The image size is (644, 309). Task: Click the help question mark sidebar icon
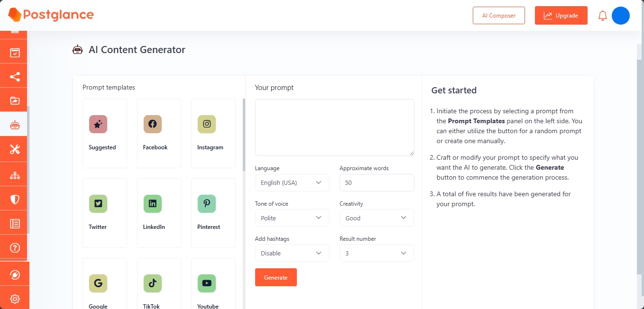[15, 248]
